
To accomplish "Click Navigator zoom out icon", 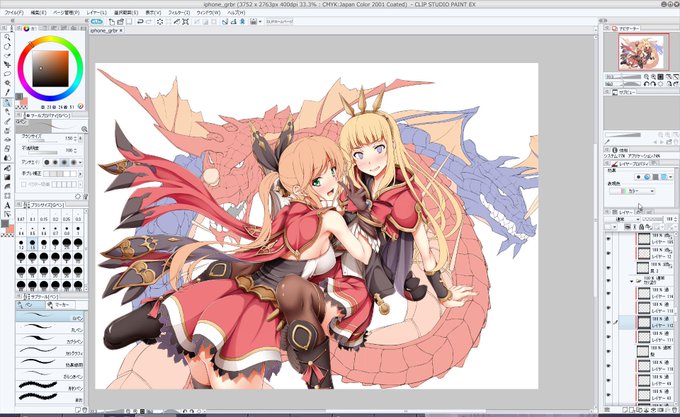I will pyautogui.click(x=646, y=77).
